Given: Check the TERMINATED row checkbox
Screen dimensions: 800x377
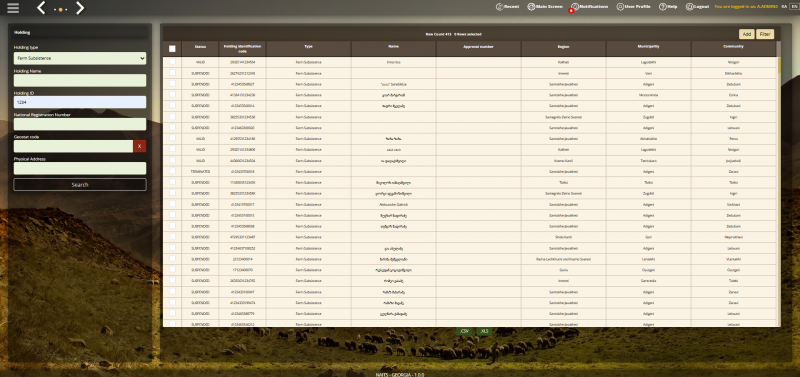Looking at the screenshot, I should [x=172, y=171].
